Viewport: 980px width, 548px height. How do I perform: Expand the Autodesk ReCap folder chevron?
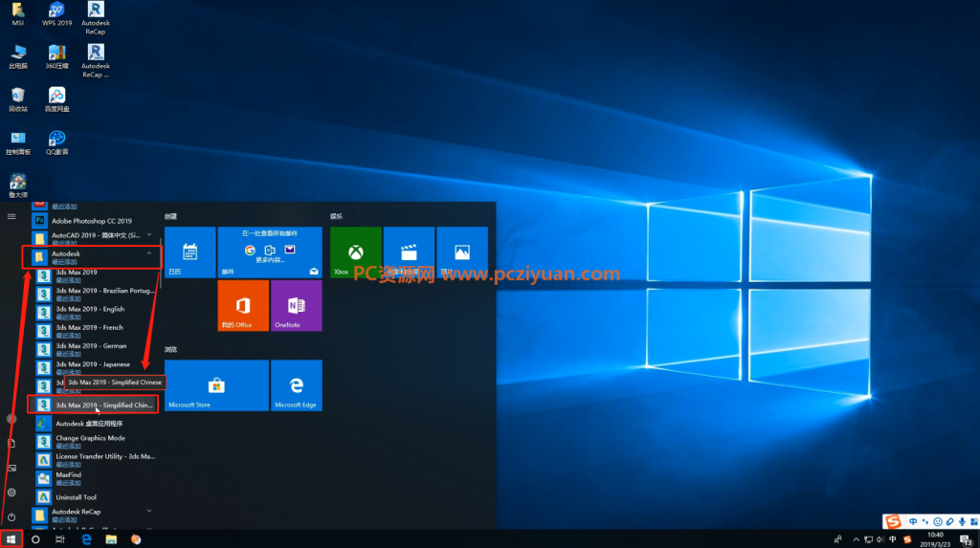148,511
